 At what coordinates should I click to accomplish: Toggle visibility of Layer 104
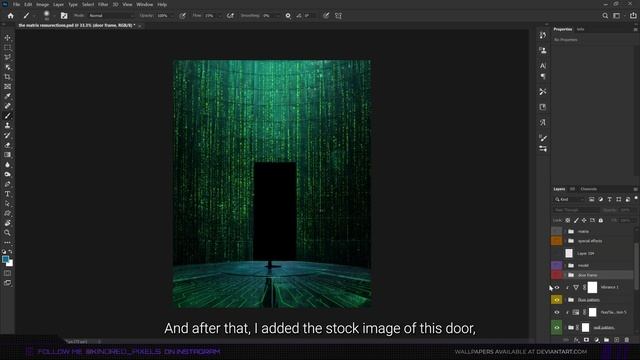pyautogui.click(x=557, y=253)
